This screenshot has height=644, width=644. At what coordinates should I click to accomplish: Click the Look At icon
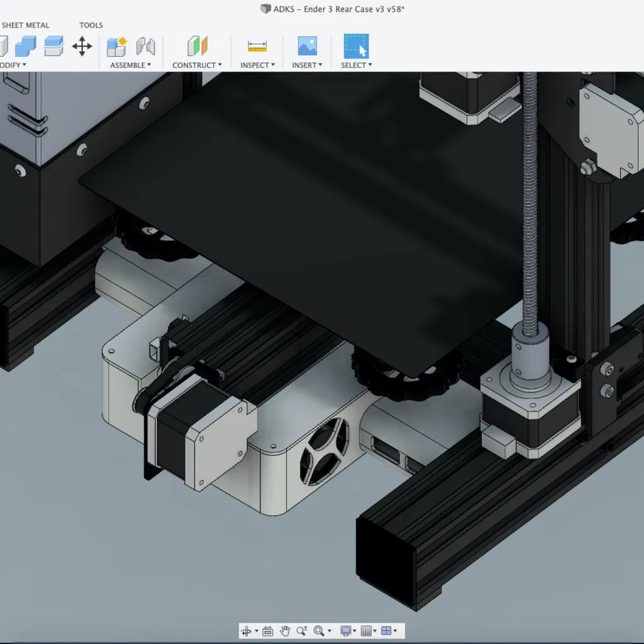267,631
